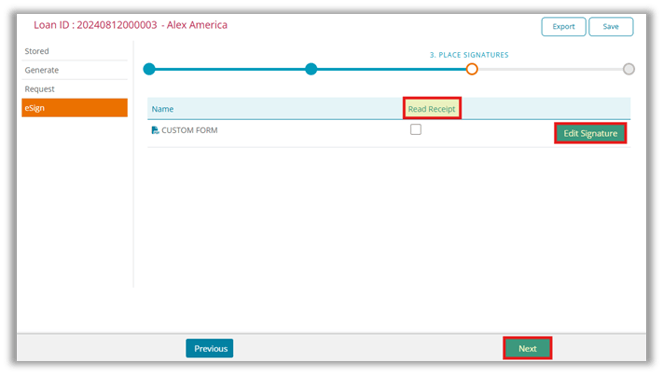The height and width of the screenshot is (375, 663).
Task: Click the Loan ID title text
Action: (131, 25)
